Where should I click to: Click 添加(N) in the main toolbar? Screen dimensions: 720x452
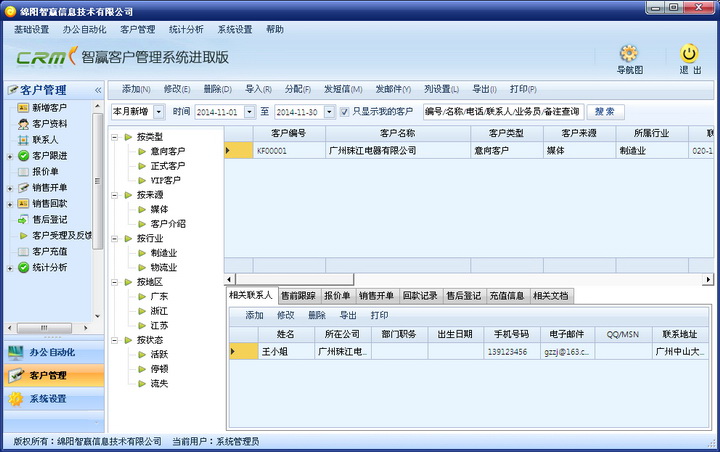click(x=136, y=89)
